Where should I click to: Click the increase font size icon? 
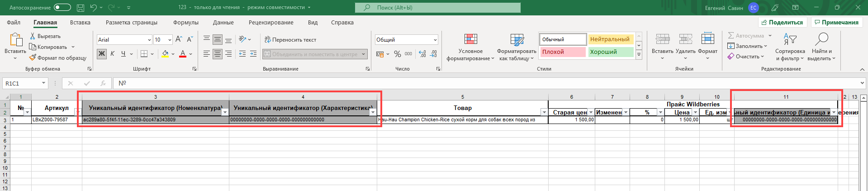179,40
